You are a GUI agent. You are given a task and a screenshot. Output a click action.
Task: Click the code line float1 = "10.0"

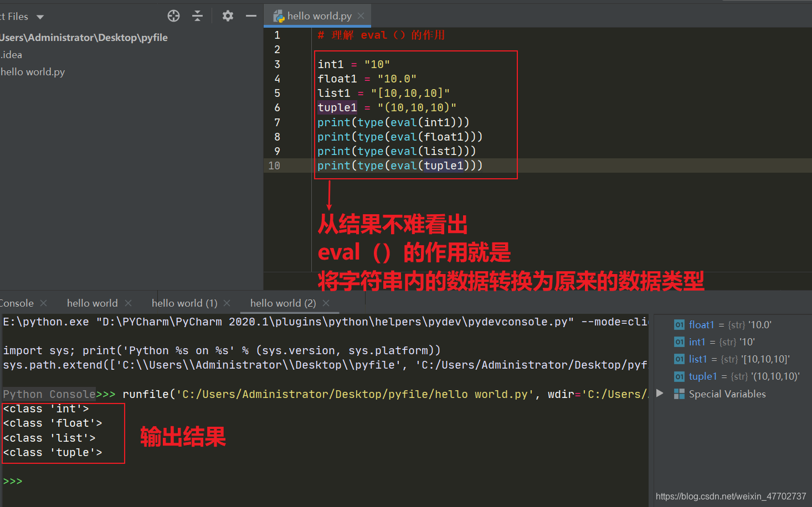coord(367,79)
